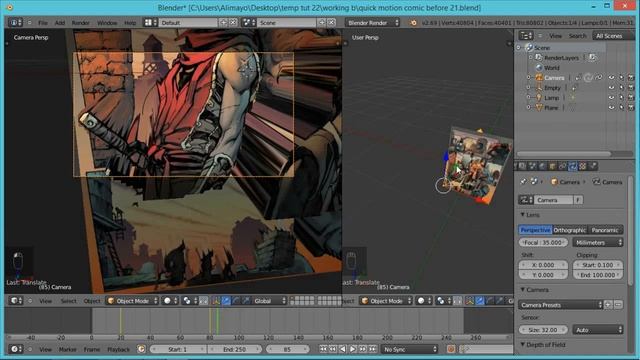Select Perspective lens type

tap(535, 230)
